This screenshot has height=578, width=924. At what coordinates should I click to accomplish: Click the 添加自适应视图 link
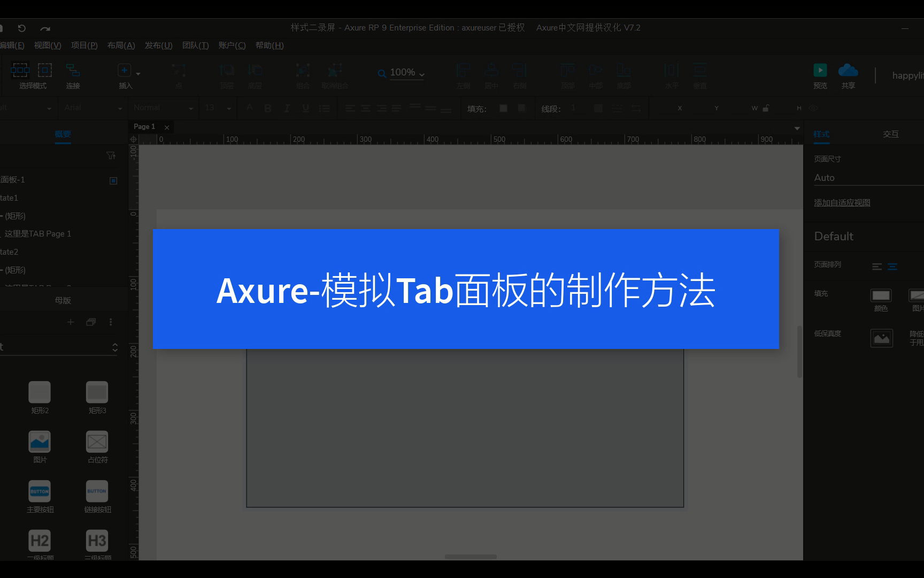point(842,203)
